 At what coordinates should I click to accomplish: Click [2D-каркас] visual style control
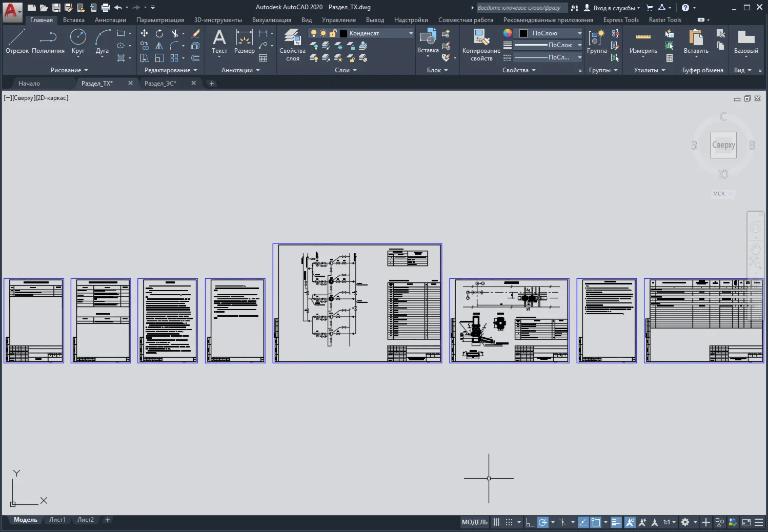[52, 98]
